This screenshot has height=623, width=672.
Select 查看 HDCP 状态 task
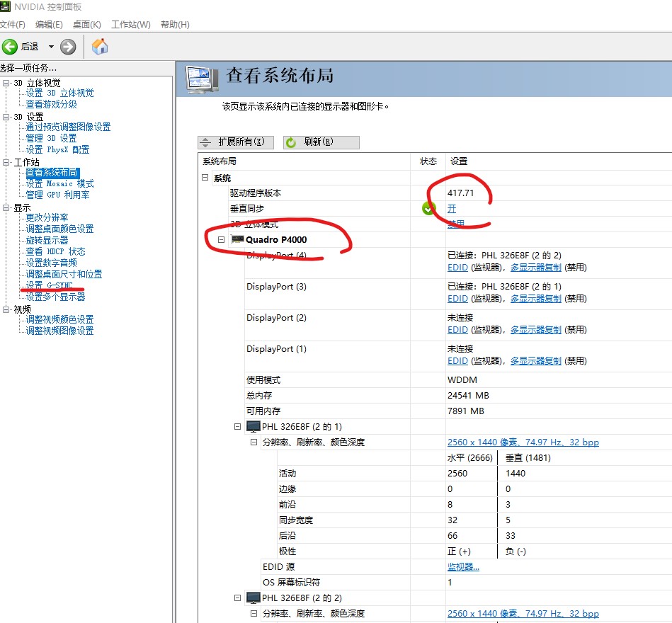55,251
